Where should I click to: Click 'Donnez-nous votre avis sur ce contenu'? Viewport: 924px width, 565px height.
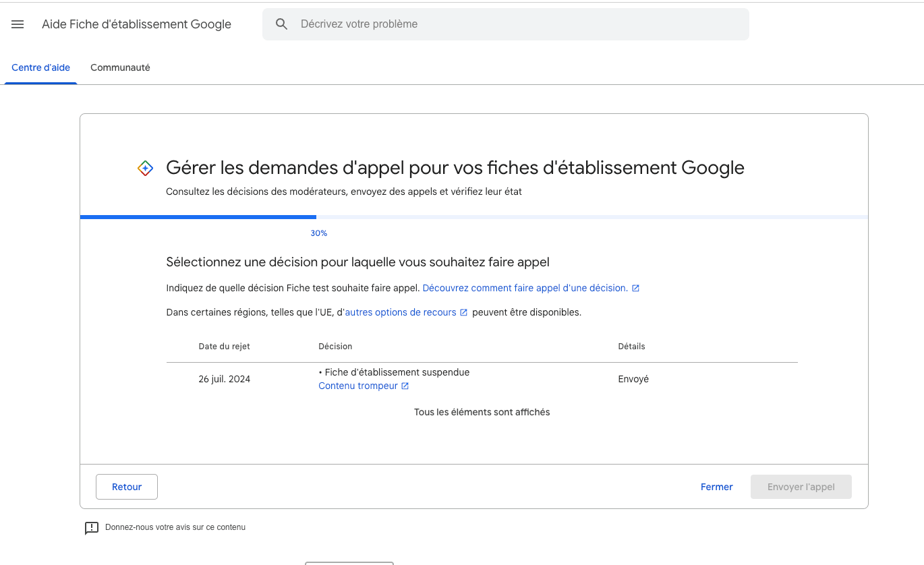coord(175,527)
